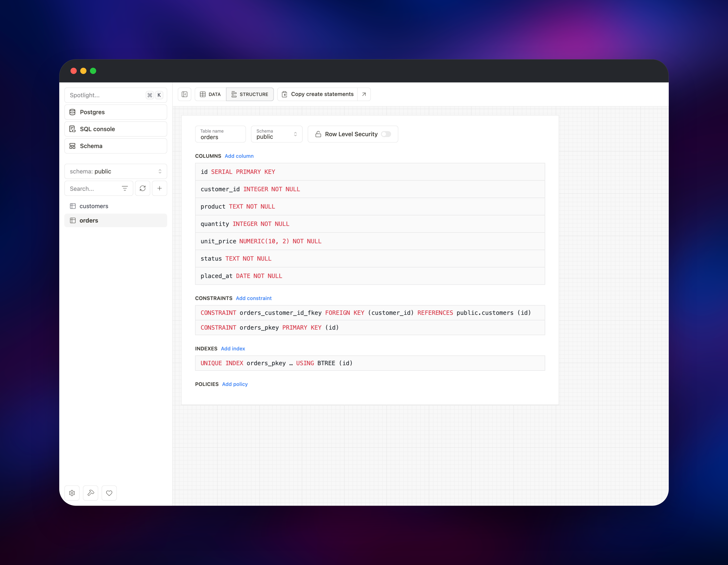Click the orders_pkey PRIMARY KEY constraint row
This screenshot has width=728, height=565.
pyautogui.click(x=370, y=328)
